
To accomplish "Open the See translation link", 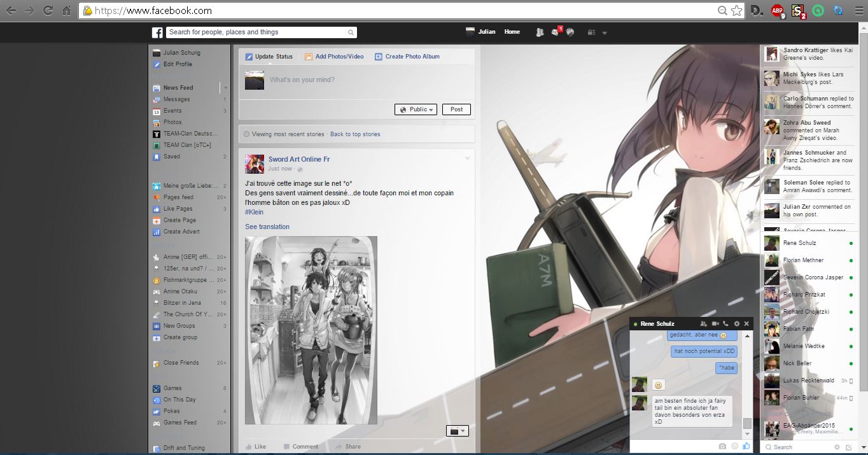I will 267,227.
